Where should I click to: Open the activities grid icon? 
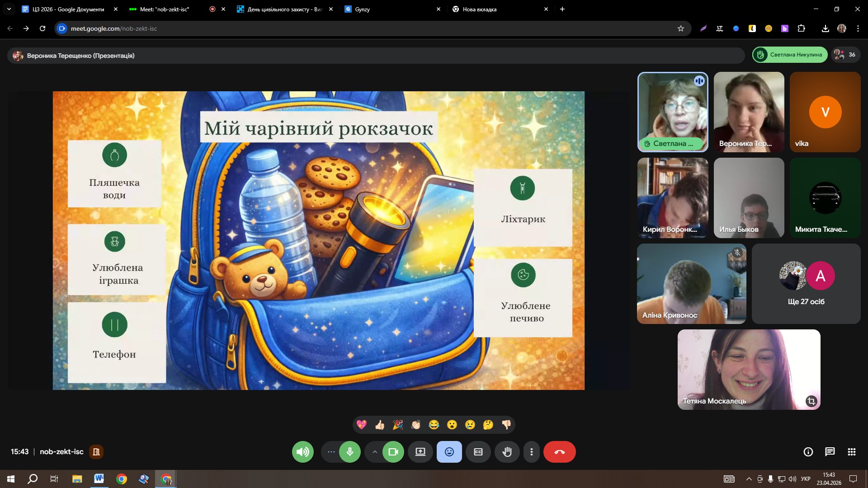pos(851,452)
